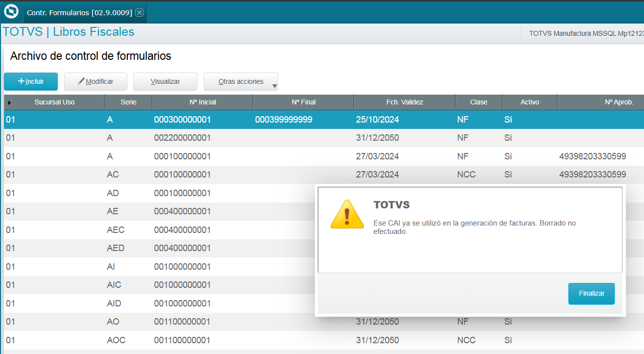Open the Otras acciones dropdown

click(x=241, y=81)
